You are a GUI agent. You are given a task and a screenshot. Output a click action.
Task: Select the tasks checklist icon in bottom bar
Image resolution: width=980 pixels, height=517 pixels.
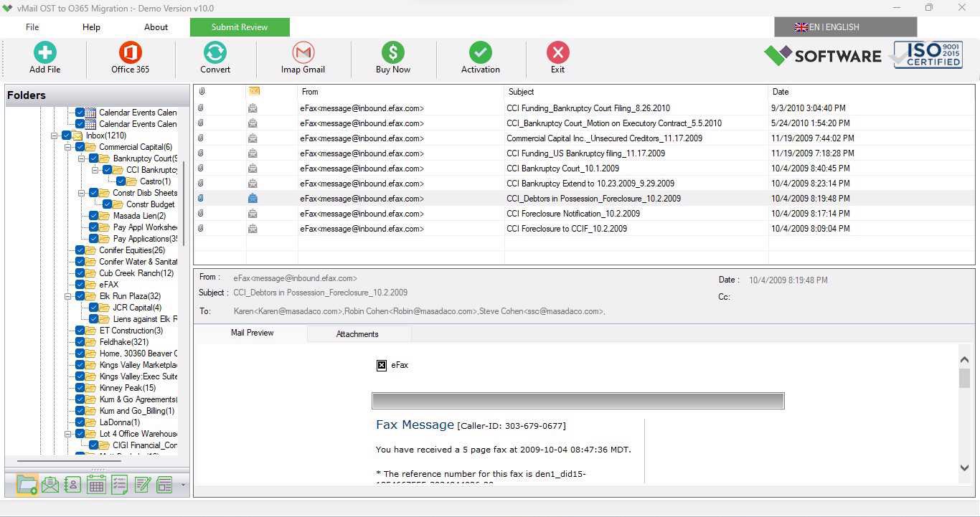[119, 485]
